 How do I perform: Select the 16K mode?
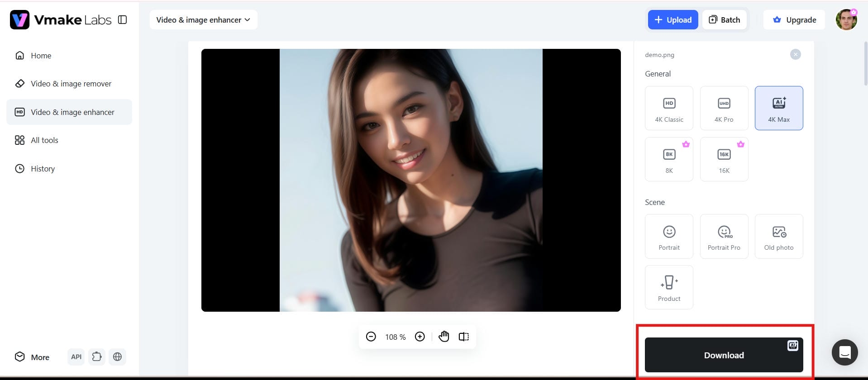click(x=724, y=159)
